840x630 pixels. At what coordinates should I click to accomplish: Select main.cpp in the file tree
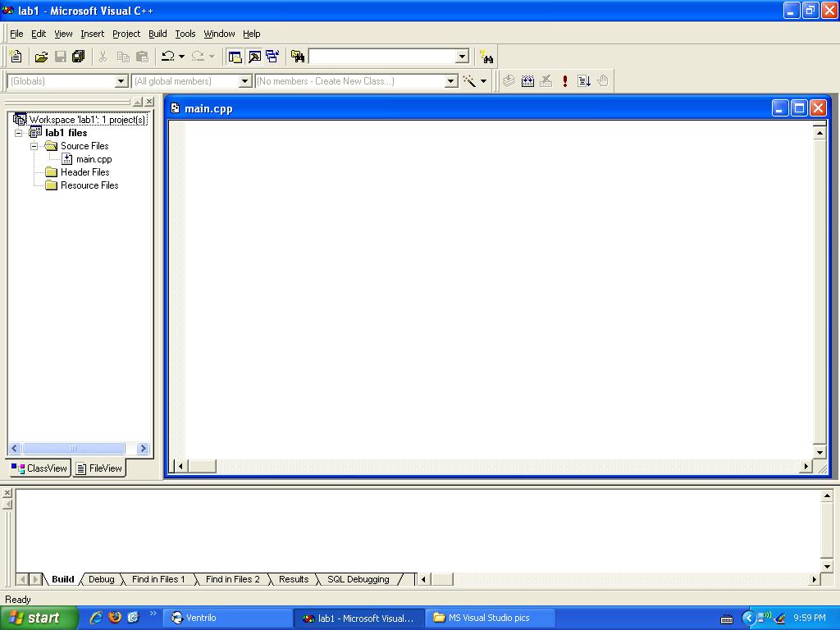pos(94,159)
